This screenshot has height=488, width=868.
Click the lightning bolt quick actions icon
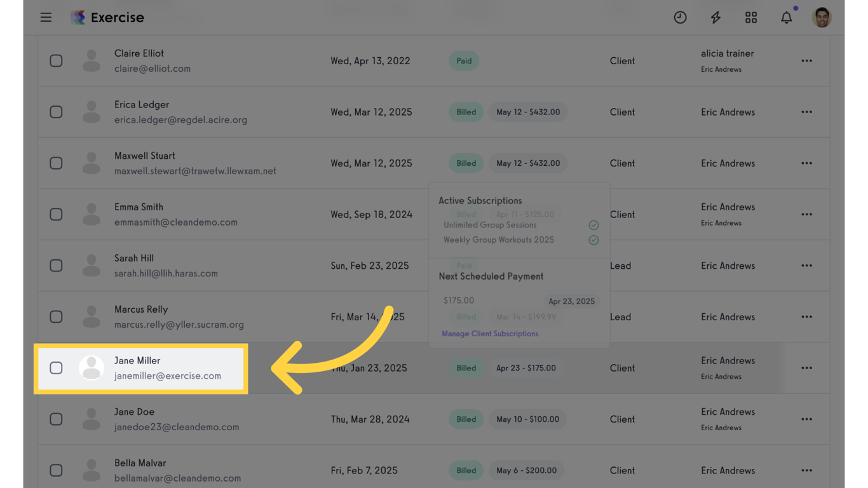tap(715, 18)
